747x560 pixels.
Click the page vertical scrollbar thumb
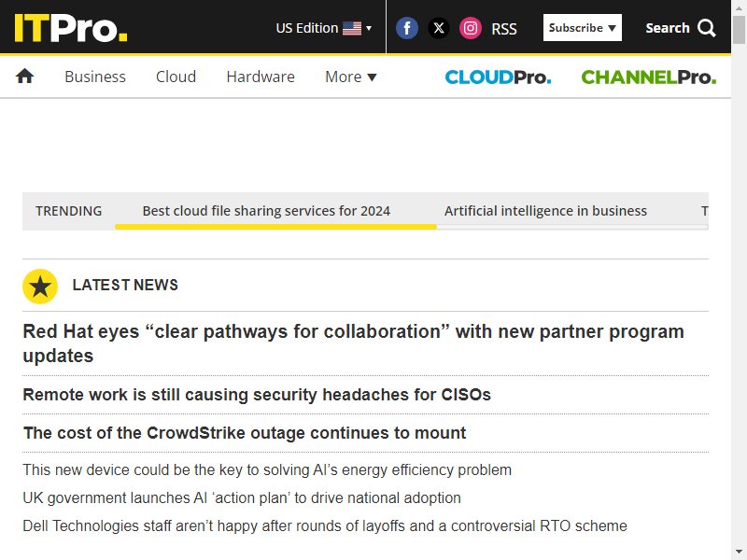[739, 30]
